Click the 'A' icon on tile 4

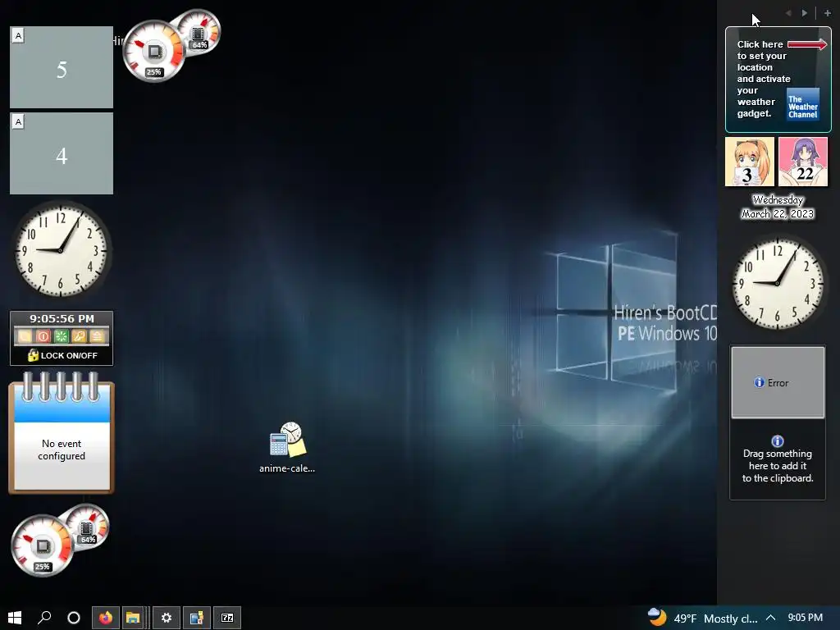[18, 121]
